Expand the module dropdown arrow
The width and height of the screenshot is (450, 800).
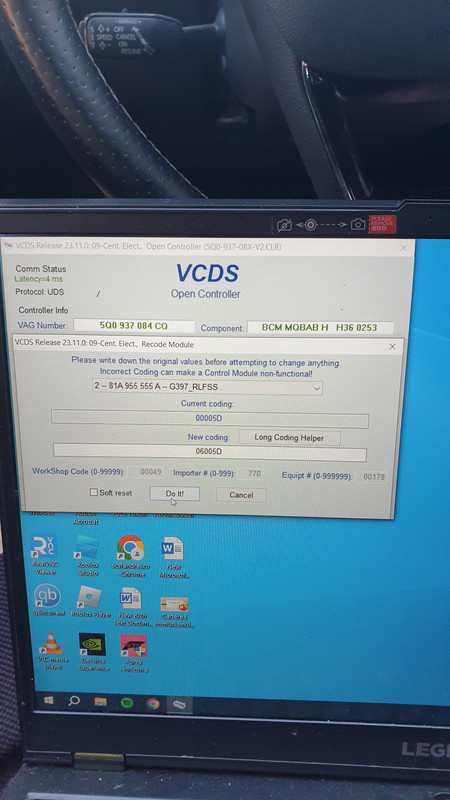[x=317, y=388]
